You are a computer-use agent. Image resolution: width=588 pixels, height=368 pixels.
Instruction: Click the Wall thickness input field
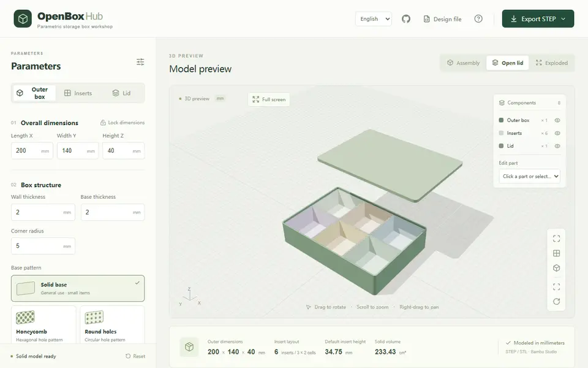pos(43,212)
